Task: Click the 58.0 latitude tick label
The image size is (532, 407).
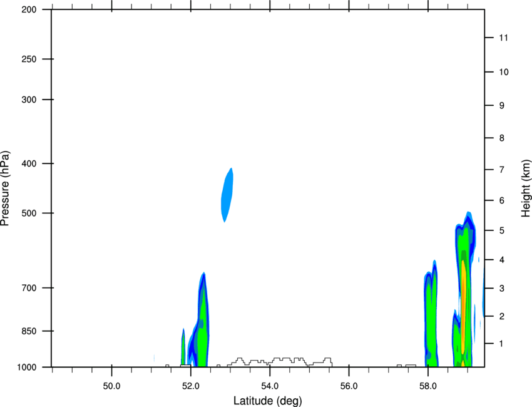Action: pyautogui.click(x=428, y=386)
